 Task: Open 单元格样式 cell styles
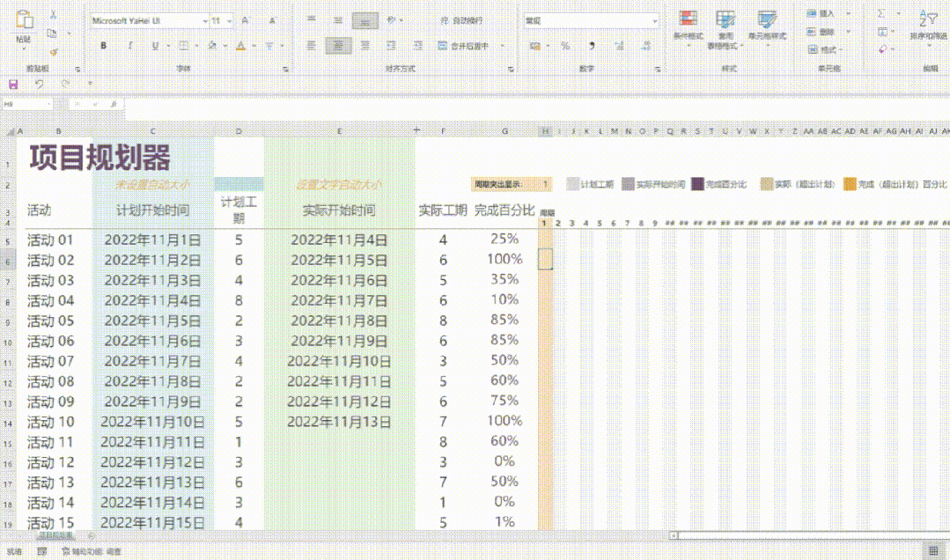tap(767, 26)
